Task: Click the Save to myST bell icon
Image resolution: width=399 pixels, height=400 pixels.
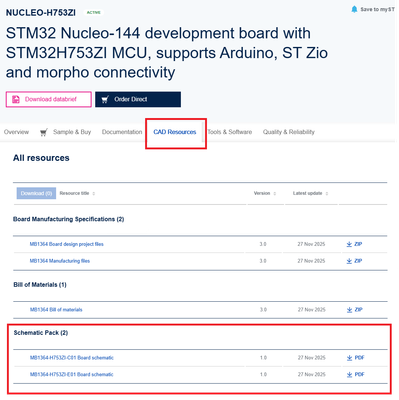Action: pyautogui.click(x=354, y=9)
